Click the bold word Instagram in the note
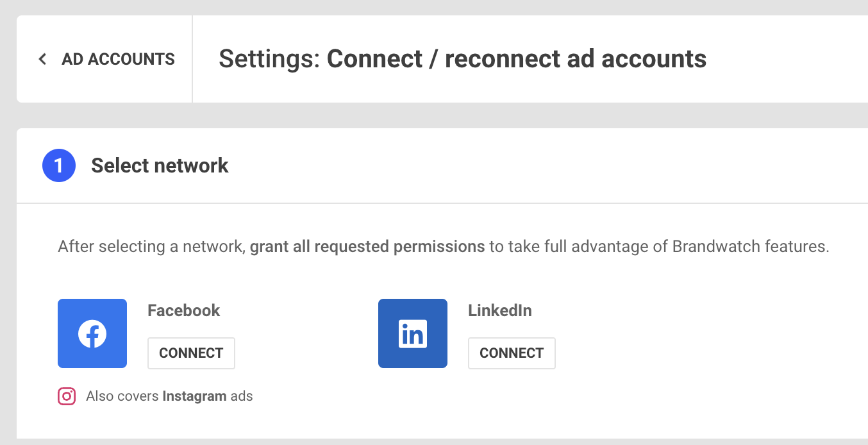 [x=194, y=396]
